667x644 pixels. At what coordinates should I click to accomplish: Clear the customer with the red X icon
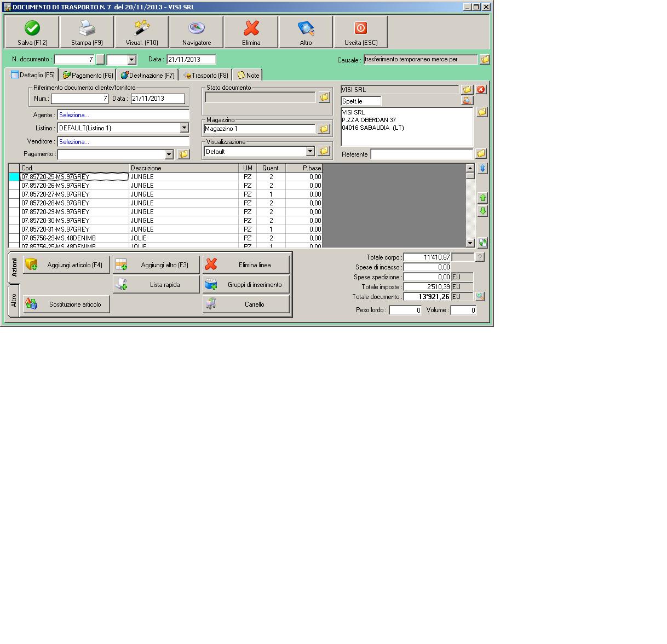(x=481, y=89)
